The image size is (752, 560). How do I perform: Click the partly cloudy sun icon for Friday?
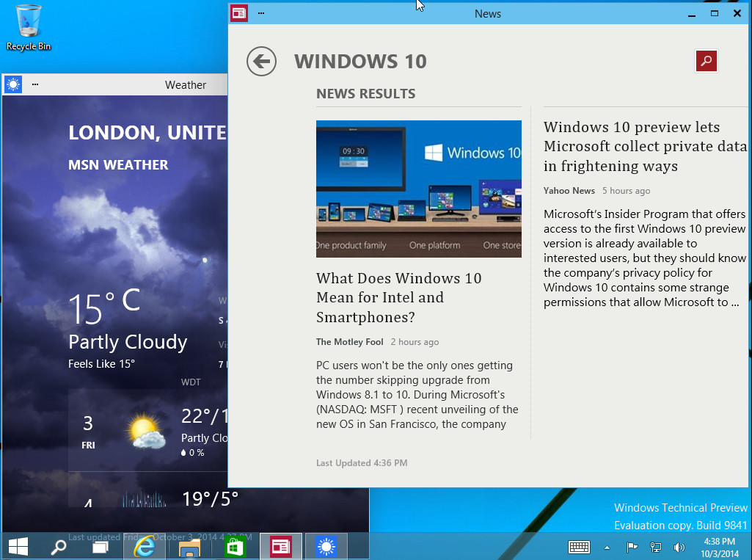(146, 431)
